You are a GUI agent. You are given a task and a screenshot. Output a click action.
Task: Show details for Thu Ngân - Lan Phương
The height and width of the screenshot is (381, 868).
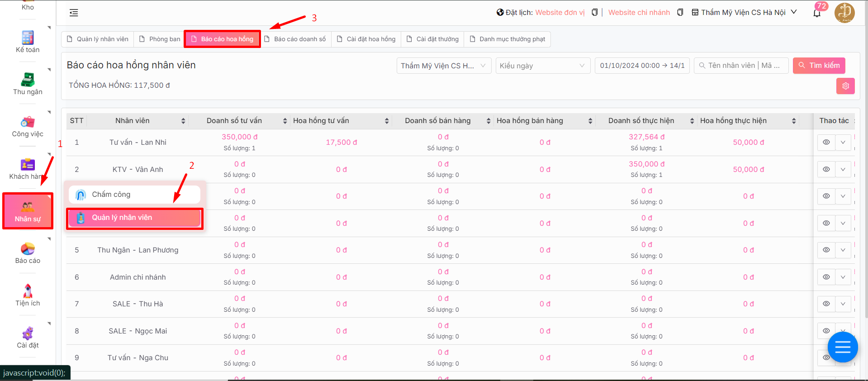(826, 250)
